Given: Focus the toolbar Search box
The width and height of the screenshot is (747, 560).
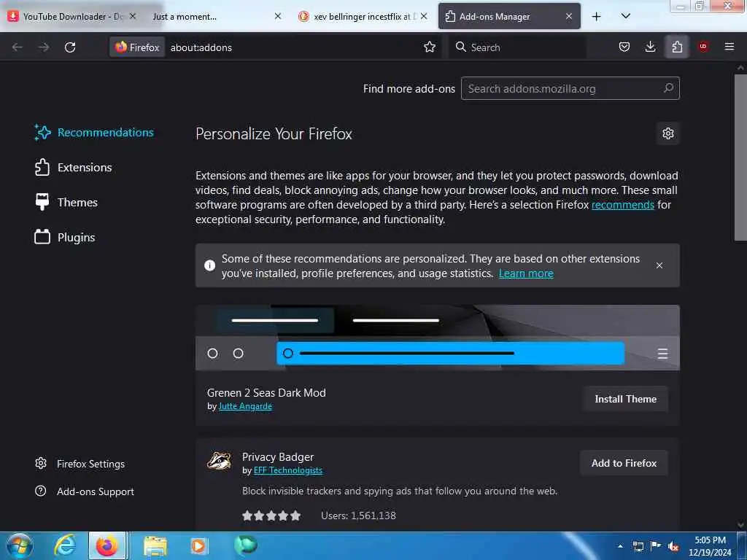Looking at the screenshot, I should tap(517, 47).
